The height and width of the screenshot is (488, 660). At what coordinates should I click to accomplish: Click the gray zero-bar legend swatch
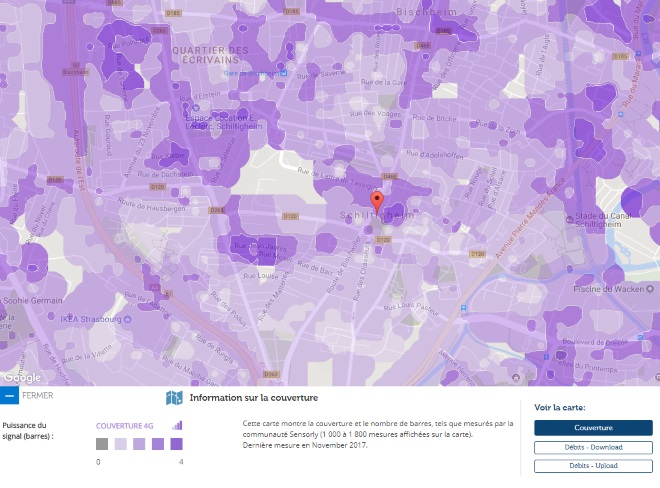click(102, 444)
